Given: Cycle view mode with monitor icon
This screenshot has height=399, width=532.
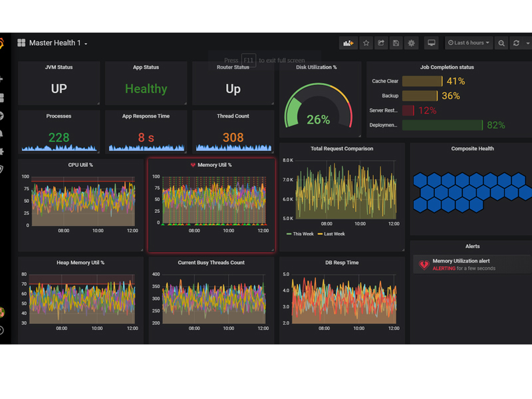Looking at the screenshot, I should (432, 43).
